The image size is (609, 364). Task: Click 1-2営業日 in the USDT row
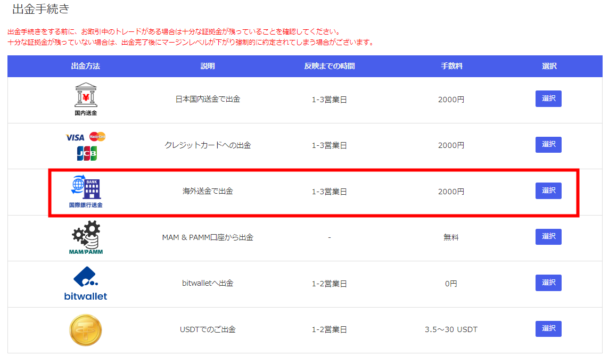tap(330, 329)
